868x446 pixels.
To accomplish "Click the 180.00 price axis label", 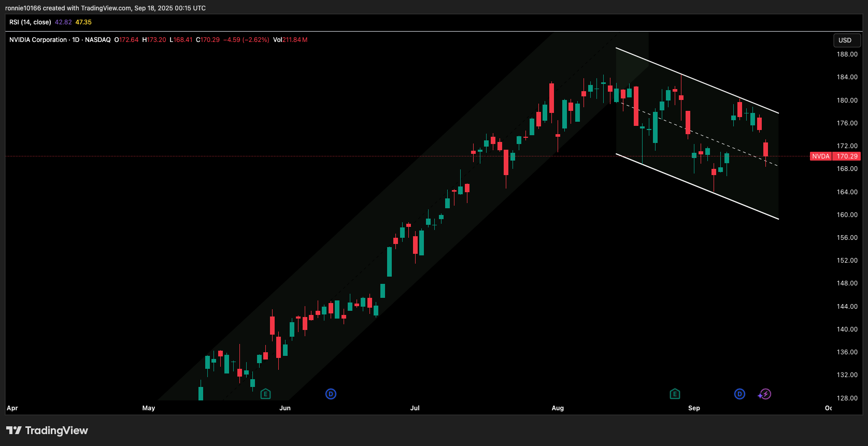I will [x=847, y=100].
